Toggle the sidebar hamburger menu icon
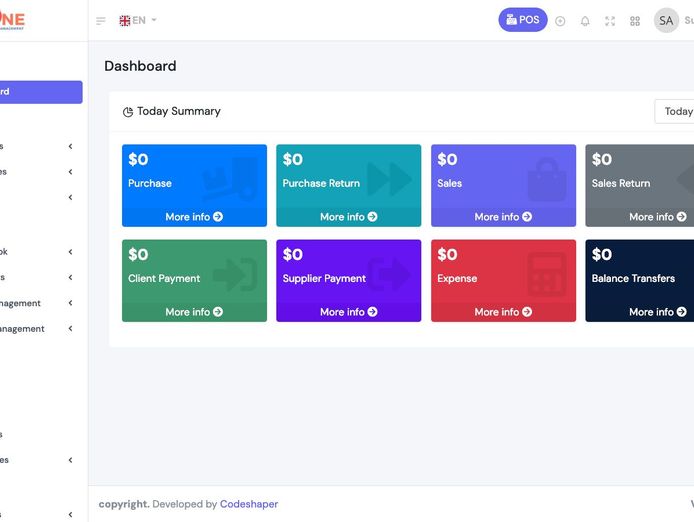 tap(100, 21)
